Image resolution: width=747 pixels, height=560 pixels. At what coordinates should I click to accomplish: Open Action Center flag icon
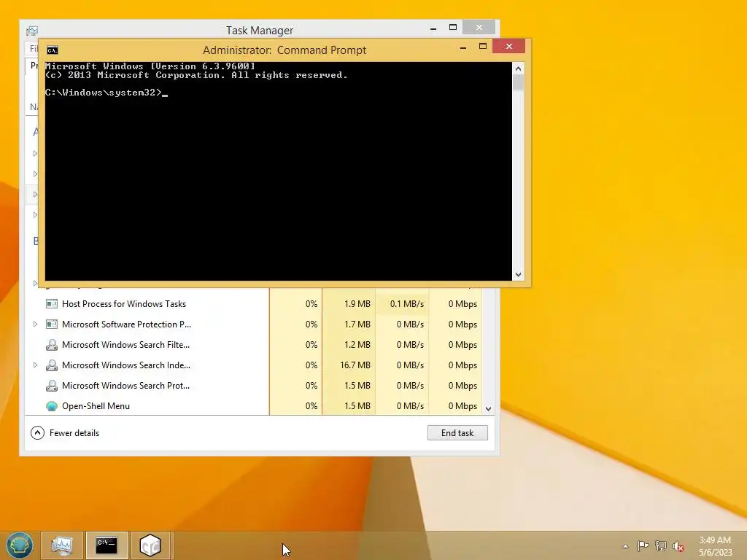643,546
